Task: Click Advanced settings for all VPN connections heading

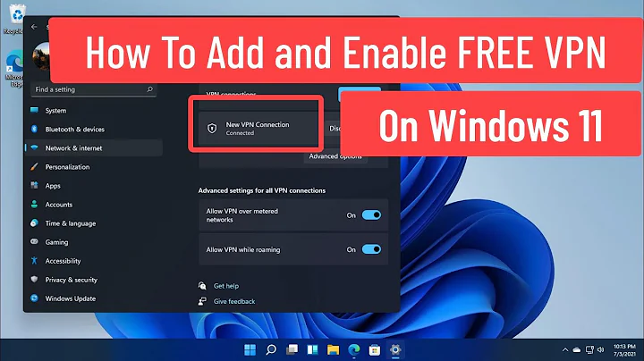Action: 261,190
